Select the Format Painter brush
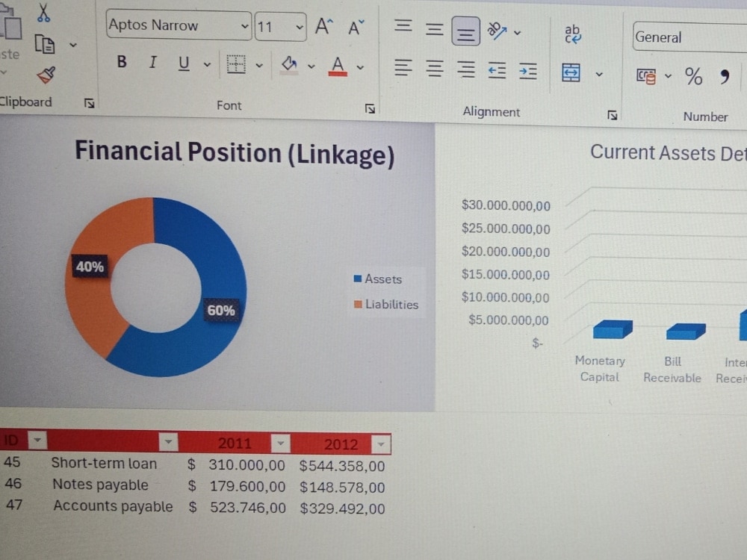 coord(46,75)
